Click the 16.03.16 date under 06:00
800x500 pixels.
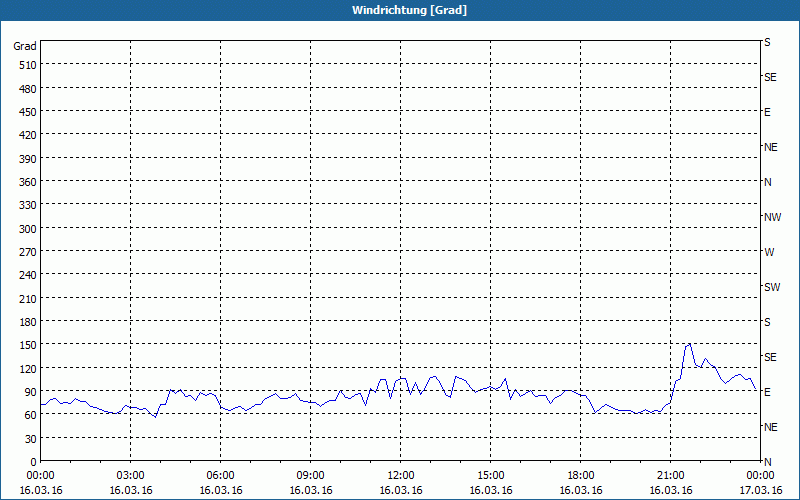220,490
